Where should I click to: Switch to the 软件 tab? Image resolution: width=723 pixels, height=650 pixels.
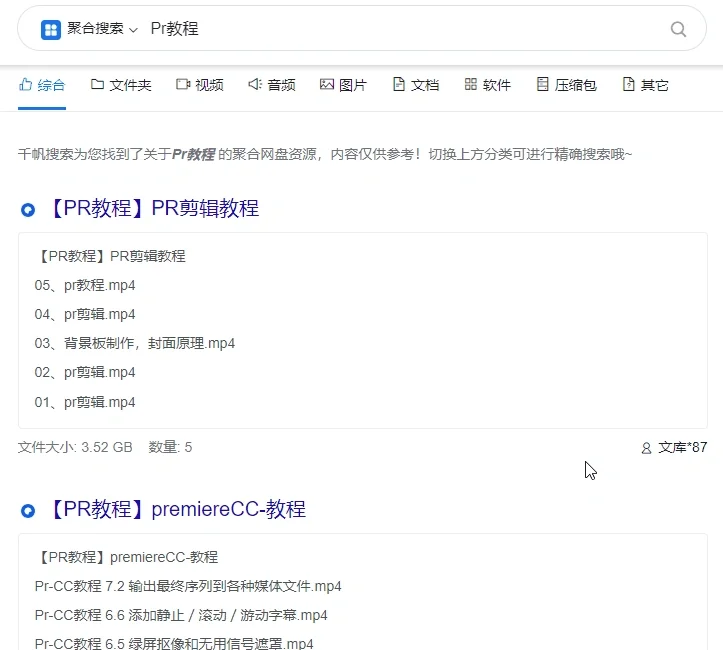tap(487, 85)
